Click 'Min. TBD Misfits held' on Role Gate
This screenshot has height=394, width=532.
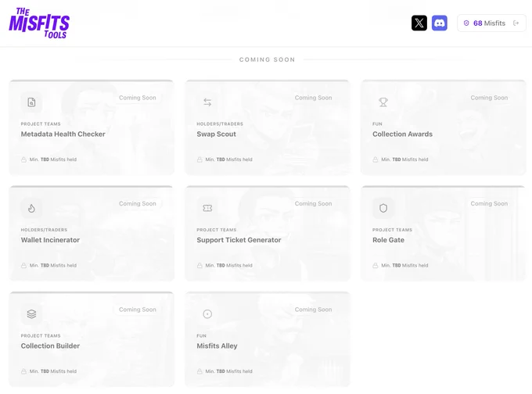click(x=404, y=266)
